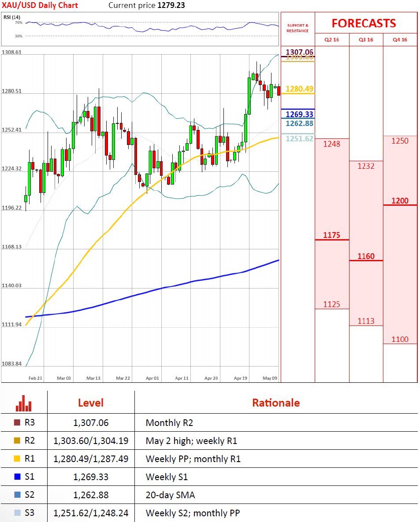The height and width of the screenshot is (522, 420).
Task: Click the 1224.32 price axis label
Action: click(x=11, y=168)
